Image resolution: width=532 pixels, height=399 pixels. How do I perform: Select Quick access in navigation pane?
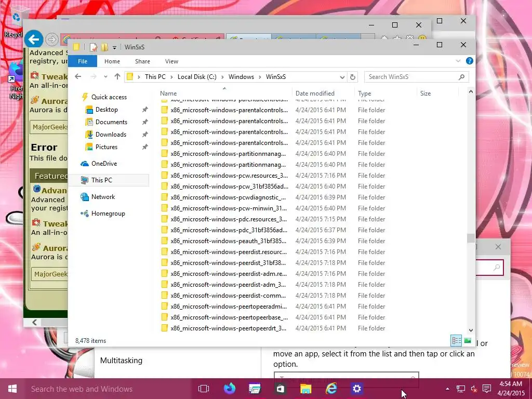coord(109,97)
